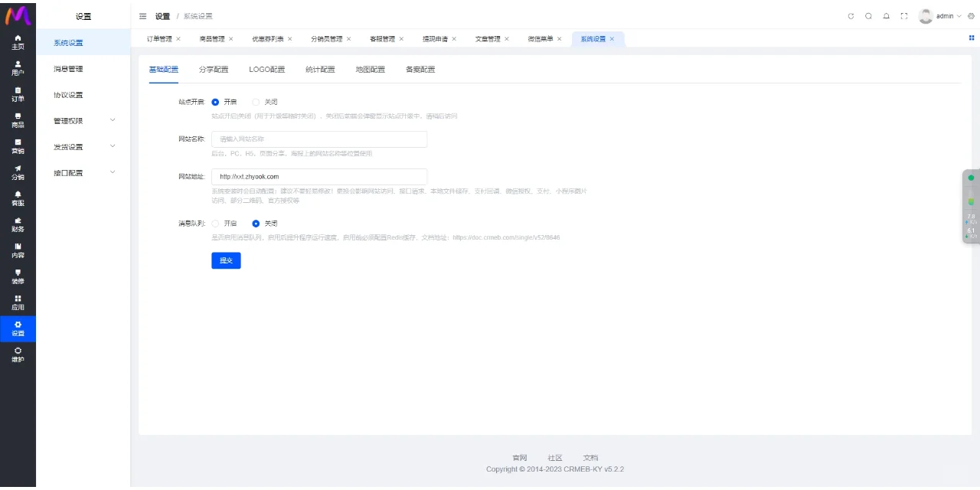
Task: Click the 网站名称 input field
Action: [318, 139]
